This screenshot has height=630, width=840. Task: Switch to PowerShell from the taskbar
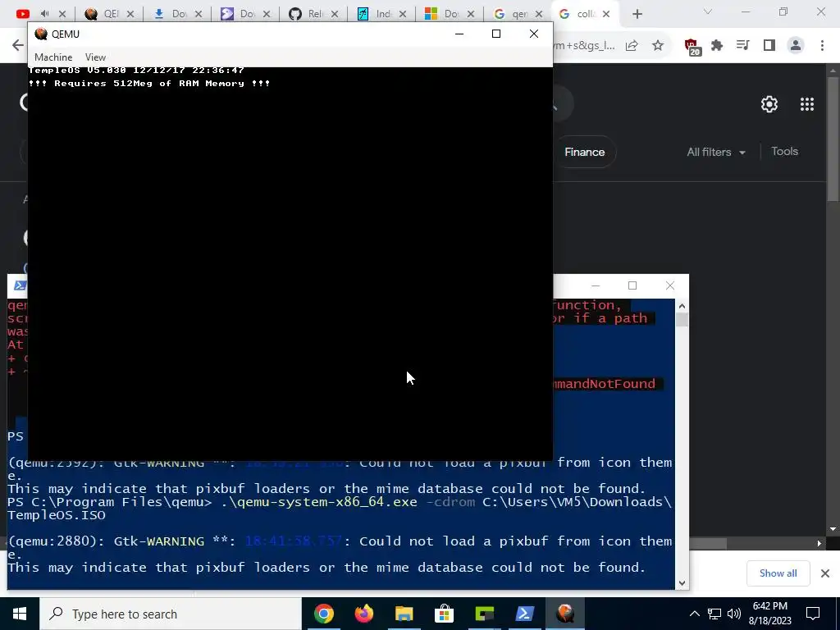coord(524,614)
